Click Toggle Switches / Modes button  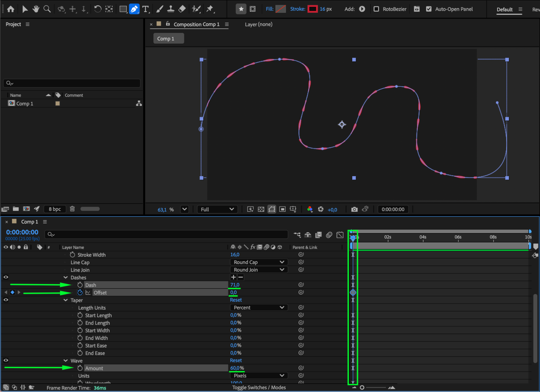(x=259, y=387)
